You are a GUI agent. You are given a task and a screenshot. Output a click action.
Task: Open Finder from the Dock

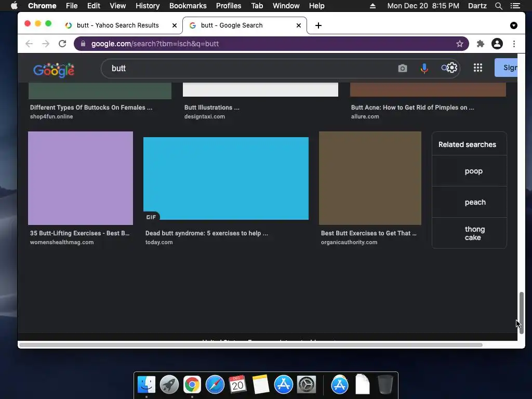point(147,384)
